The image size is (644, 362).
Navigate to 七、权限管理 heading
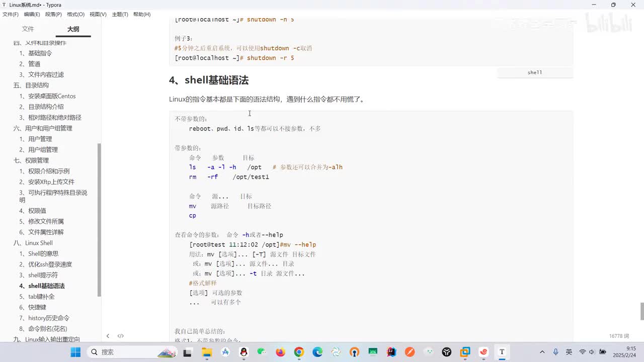point(31,160)
